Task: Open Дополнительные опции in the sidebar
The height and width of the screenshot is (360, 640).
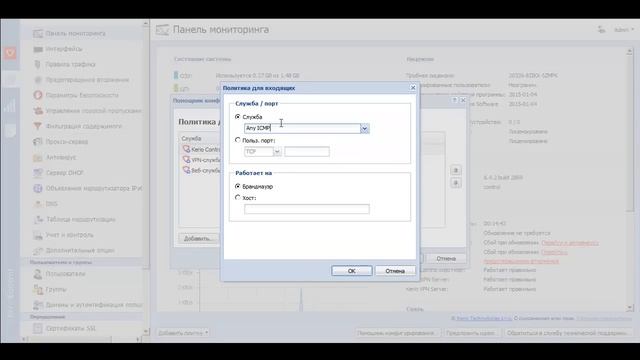Action: point(80,251)
